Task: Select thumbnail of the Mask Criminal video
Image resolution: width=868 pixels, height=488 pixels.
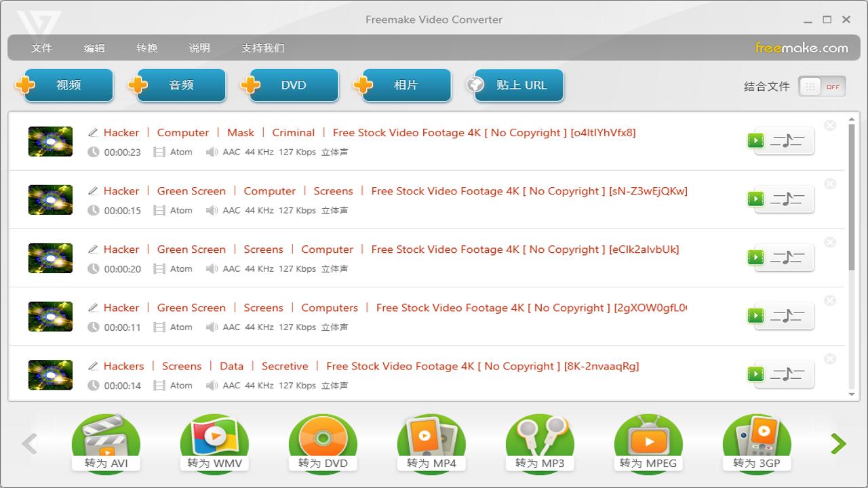Action: [x=50, y=142]
